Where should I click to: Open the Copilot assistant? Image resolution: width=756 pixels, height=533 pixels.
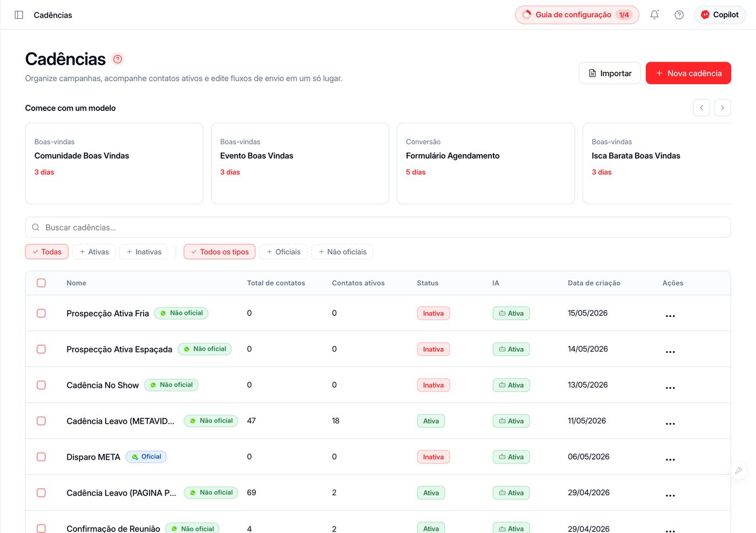point(720,15)
